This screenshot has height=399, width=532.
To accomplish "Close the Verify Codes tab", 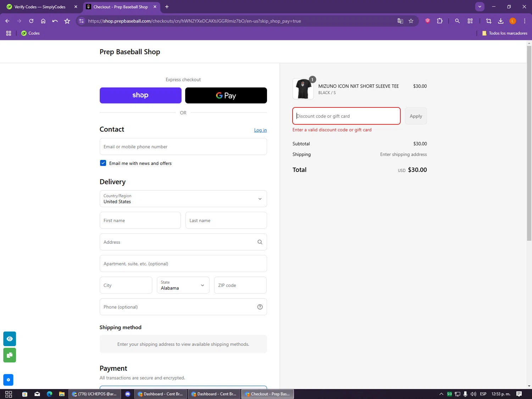I will click(76, 7).
